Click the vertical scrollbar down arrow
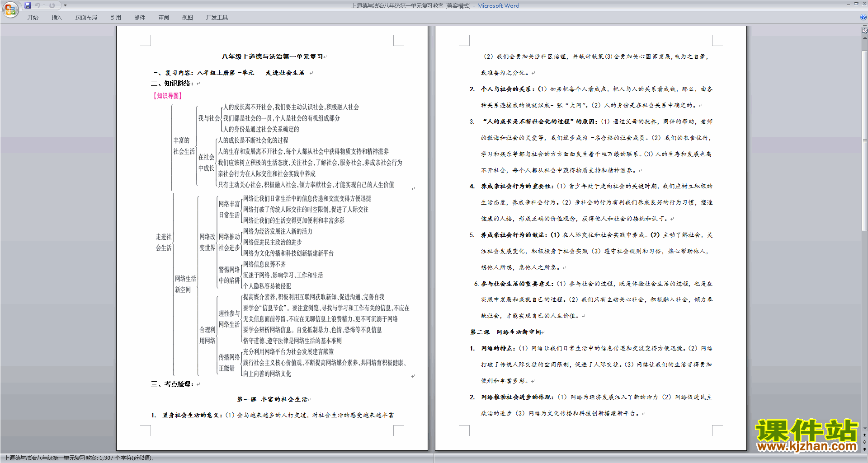The height and width of the screenshot is (463, 868). pos(864,428)
